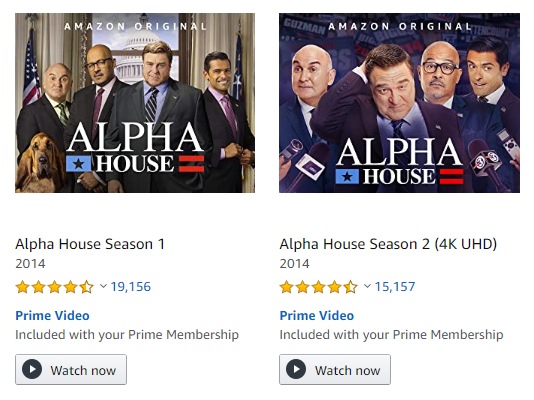The image size is (534, 400).
Task: Click the Prime Video link under Season 1
Action: pos(52,316)
